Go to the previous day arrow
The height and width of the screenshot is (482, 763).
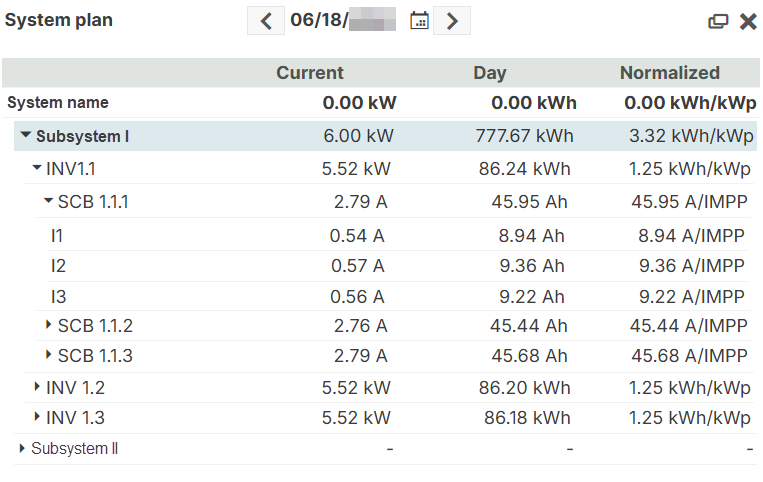pyautogui.click(x=266, y=21)
